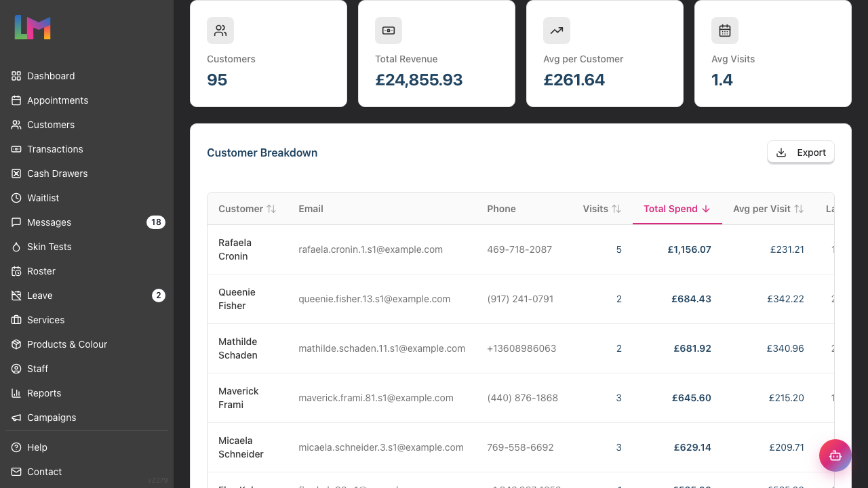Click email maverick.frami.81.s1@example.com
Viewport: 868px width, 488px height.
[376, 398]
